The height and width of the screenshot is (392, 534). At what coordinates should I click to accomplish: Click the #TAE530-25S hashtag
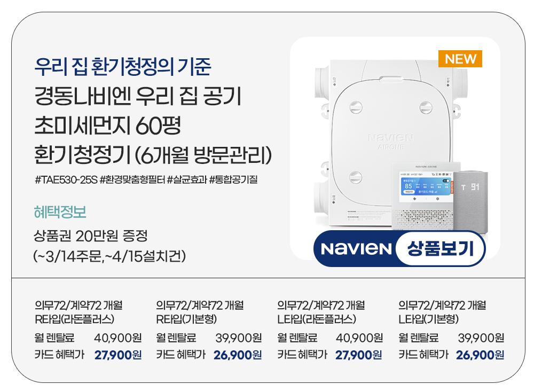coord(66,179)
